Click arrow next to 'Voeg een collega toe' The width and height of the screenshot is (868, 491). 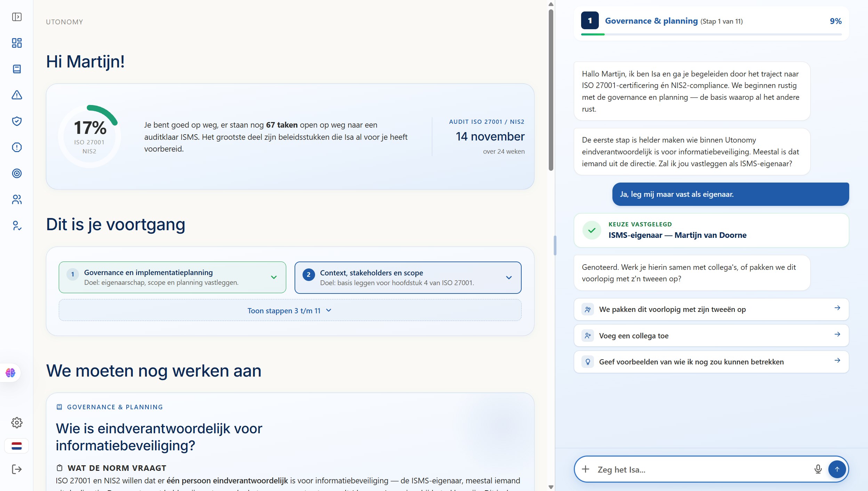coord(837,335)
